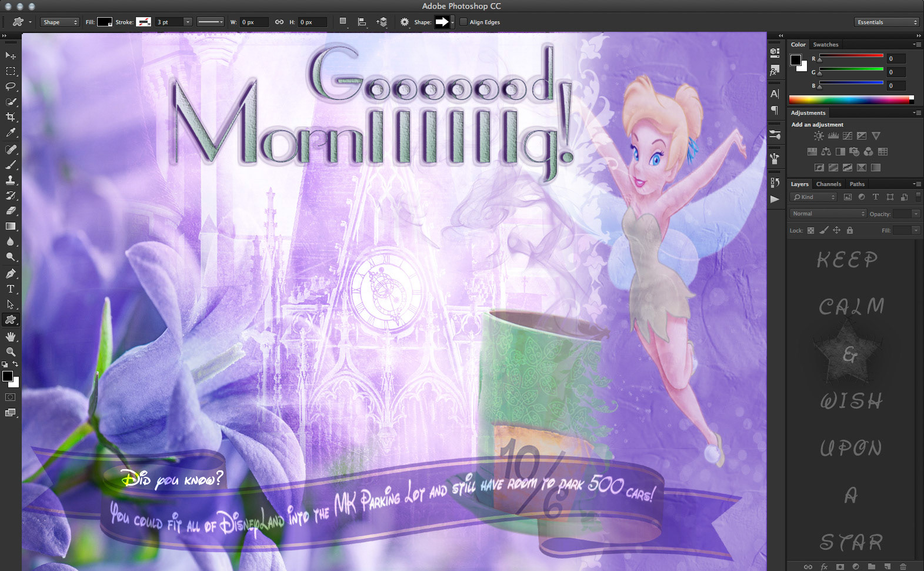This screenshot has height=571, width=924.
Task: Select the Horizontal Type tool
Action: [10, 289]
